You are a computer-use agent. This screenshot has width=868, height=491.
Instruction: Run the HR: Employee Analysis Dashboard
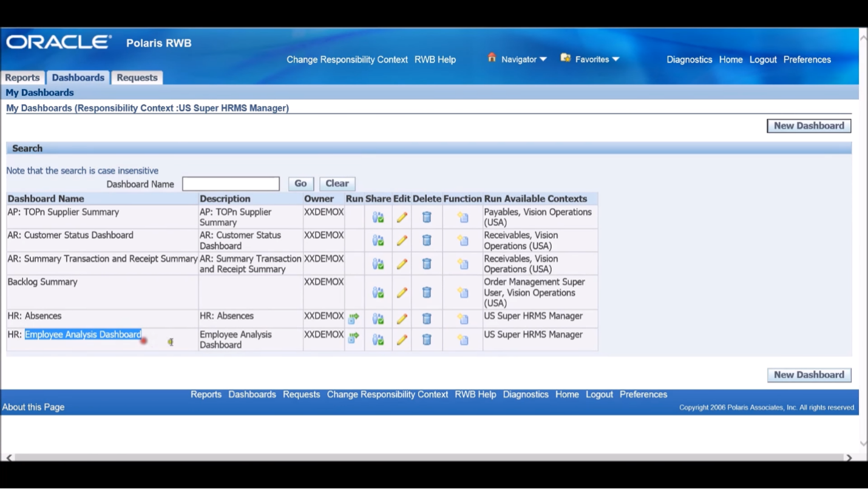353,337
